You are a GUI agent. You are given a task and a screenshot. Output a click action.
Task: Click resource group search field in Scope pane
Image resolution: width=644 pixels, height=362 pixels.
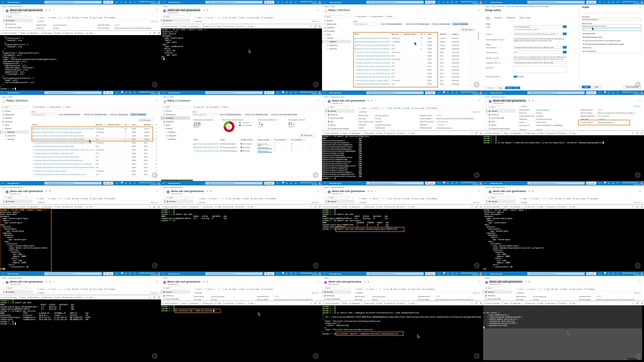[x=612, y=30]
